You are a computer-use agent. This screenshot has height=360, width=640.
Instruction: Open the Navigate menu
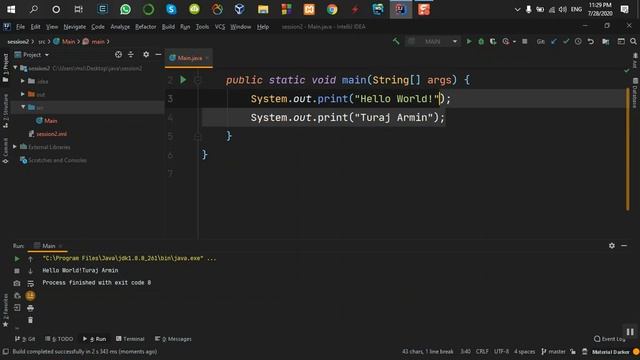[75, 27]
